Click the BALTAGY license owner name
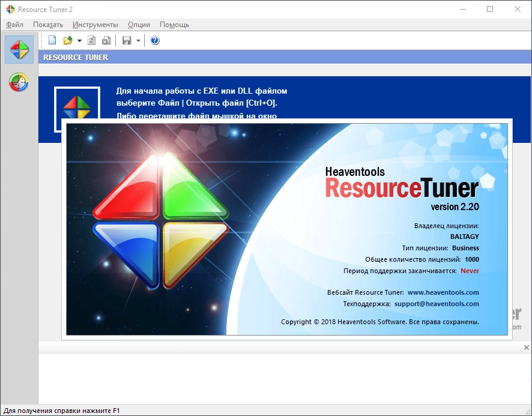Image resolution: width=532 pixels, height=416 pixels. coord(465,237)
